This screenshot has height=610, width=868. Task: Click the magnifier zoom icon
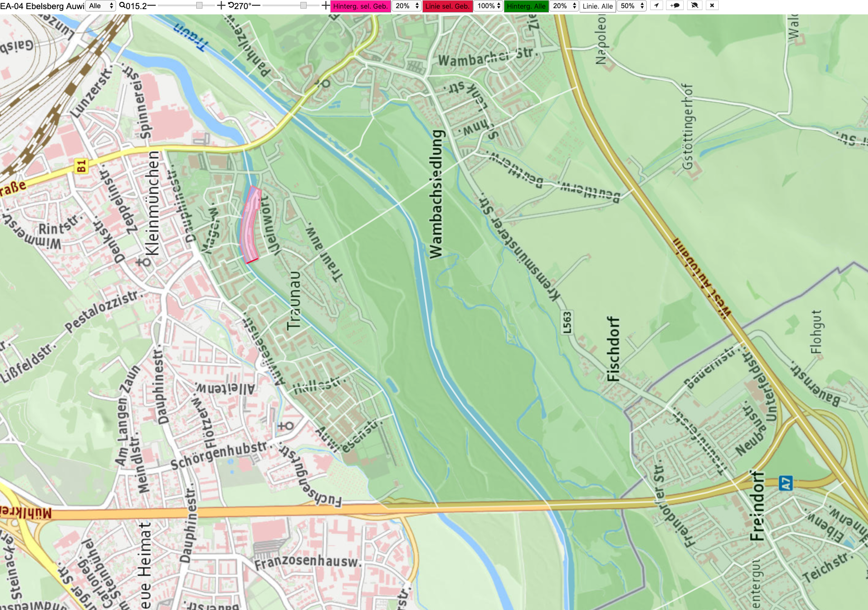click(122, 6)
